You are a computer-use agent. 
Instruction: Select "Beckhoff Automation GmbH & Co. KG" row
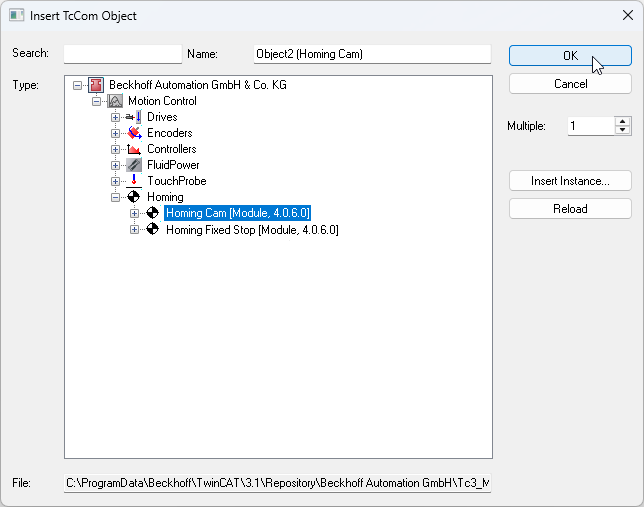coord(198,85)
